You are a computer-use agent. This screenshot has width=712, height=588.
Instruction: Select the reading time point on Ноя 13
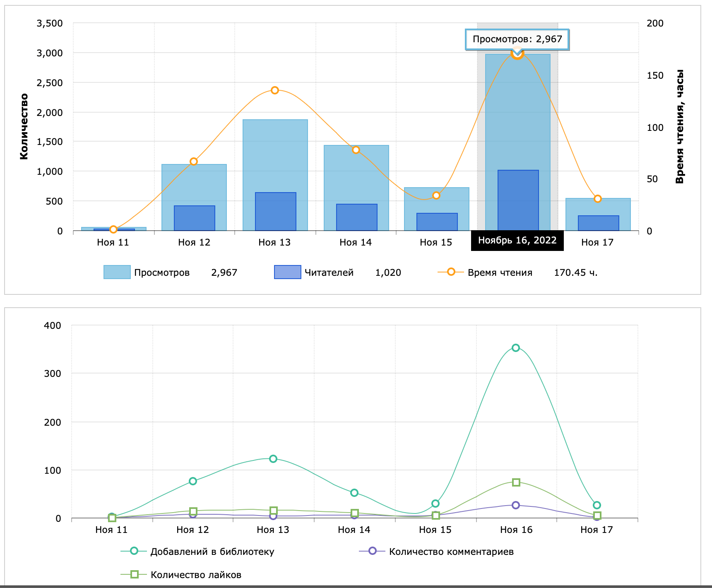(275, 90)
